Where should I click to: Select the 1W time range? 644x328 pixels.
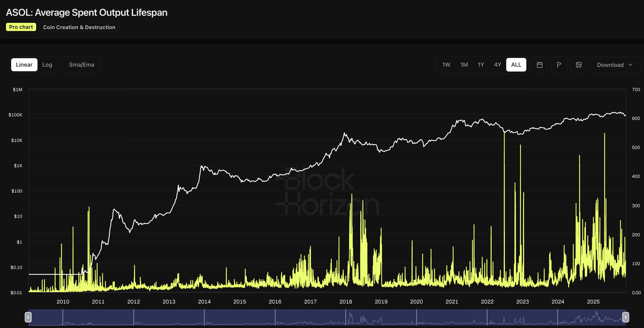(446, 65)
